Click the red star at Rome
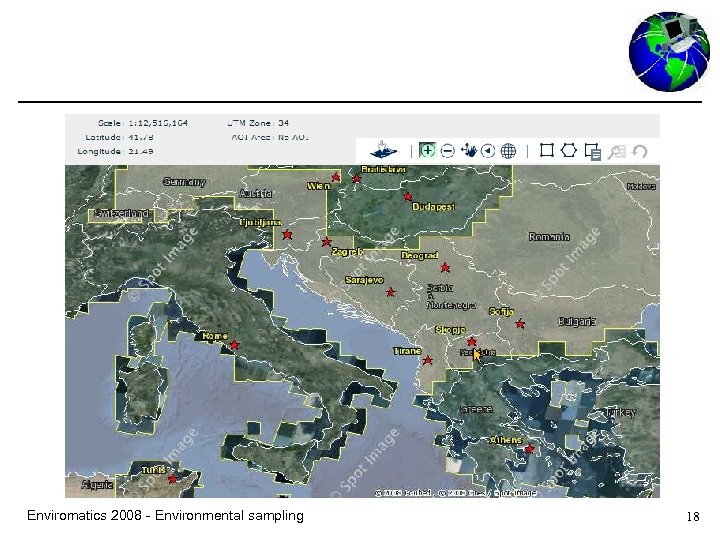The width and height of the screenshot is (720, 540). click(235, 344)
